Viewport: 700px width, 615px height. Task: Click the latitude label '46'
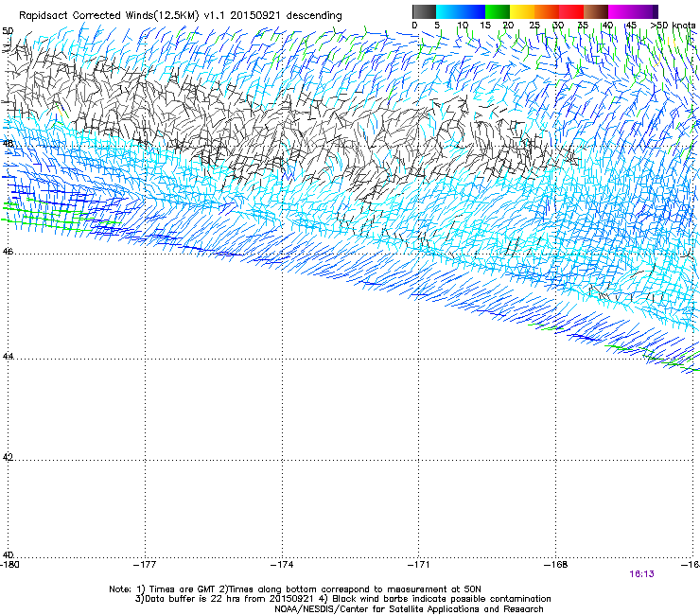[8, 252]
